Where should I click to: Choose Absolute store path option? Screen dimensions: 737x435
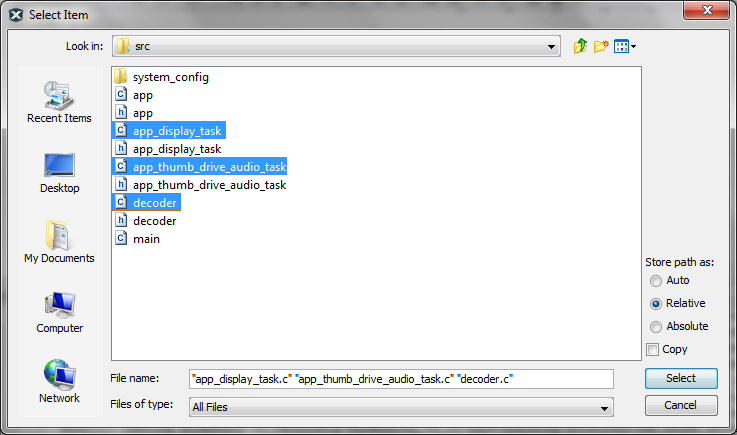pos(656,326)
